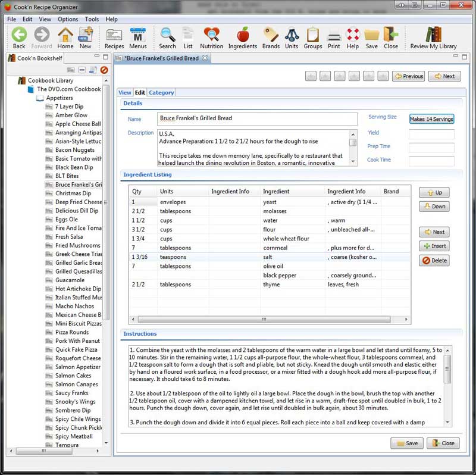Create a new item with the New icon

[85, 38]
